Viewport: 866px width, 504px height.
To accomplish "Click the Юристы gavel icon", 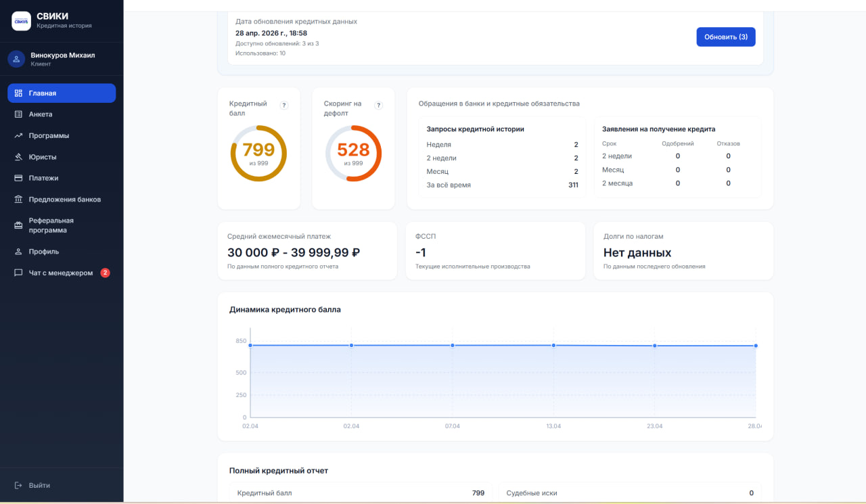I will pyautogui.click(x=18, y=157).
